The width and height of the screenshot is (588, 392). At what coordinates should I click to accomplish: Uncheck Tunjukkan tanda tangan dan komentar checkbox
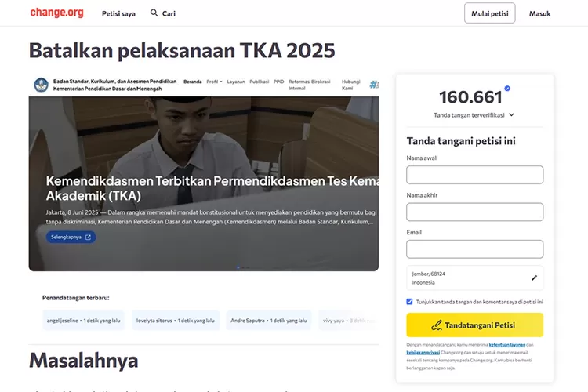pos(409,302)
